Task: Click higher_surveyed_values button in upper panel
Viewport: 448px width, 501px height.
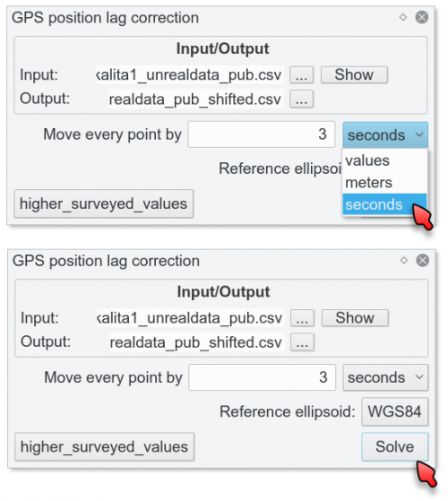Action: click(104, 203)
